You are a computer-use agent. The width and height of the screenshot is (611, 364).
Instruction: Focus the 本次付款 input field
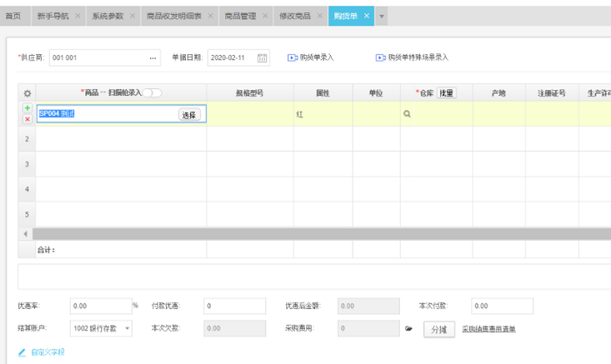502,306
